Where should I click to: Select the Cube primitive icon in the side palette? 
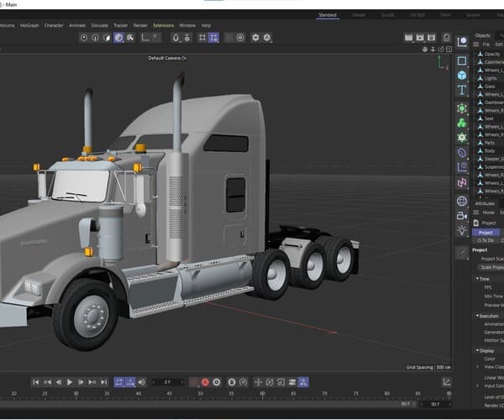pyautogui.click(x=462, y=75)
